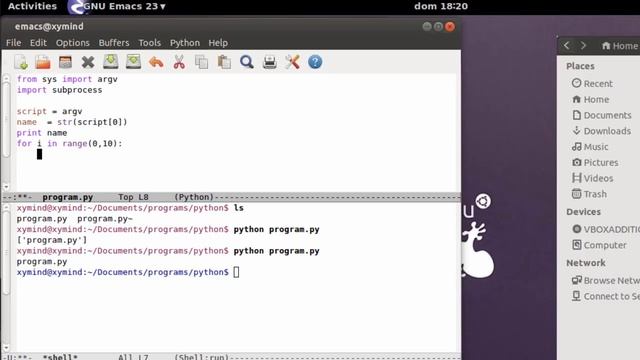Click the Kill buffer X icon
Viewport: 640px width, 360px height.
click(88, 62)
